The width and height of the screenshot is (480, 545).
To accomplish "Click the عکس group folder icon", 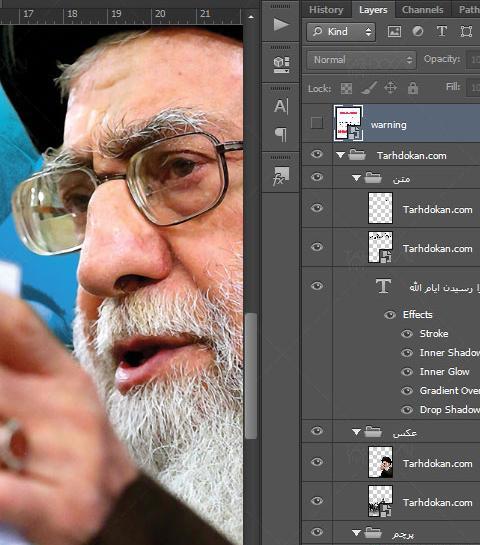I will click(373, 432).
